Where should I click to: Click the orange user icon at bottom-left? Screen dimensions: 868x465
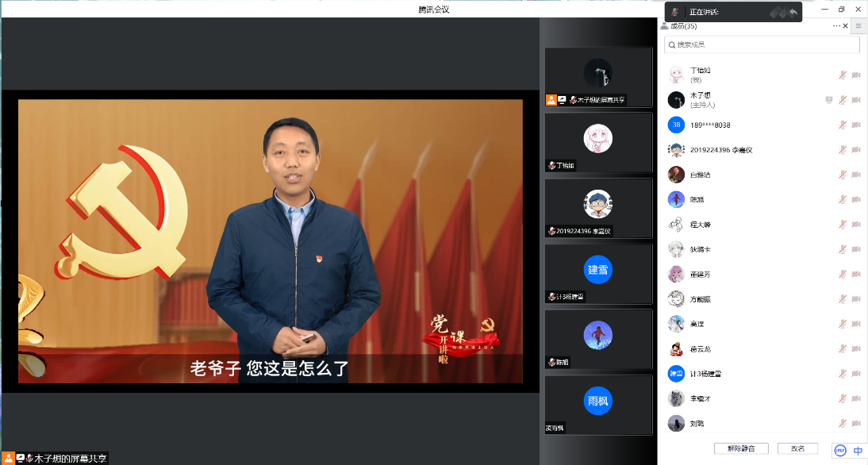point(8,458)
